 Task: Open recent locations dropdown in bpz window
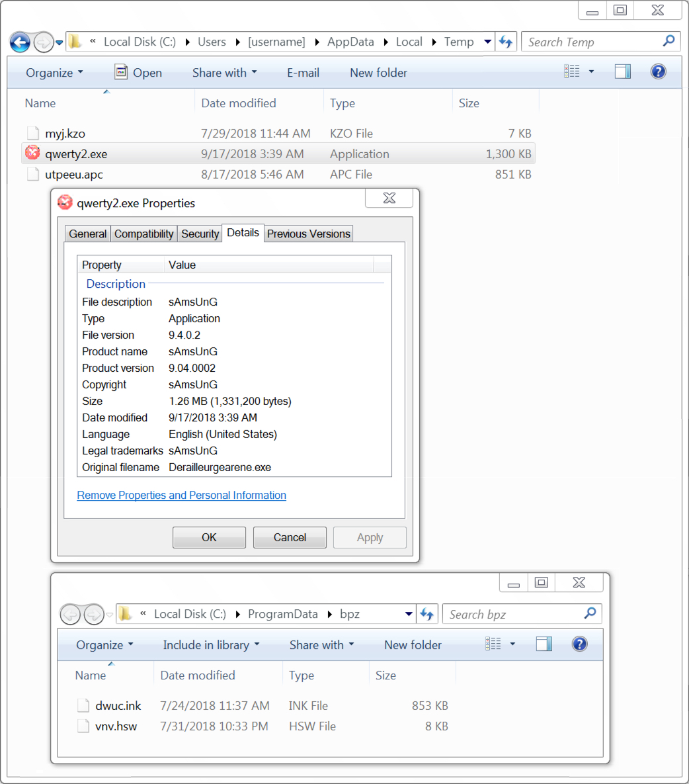[109, 615]
